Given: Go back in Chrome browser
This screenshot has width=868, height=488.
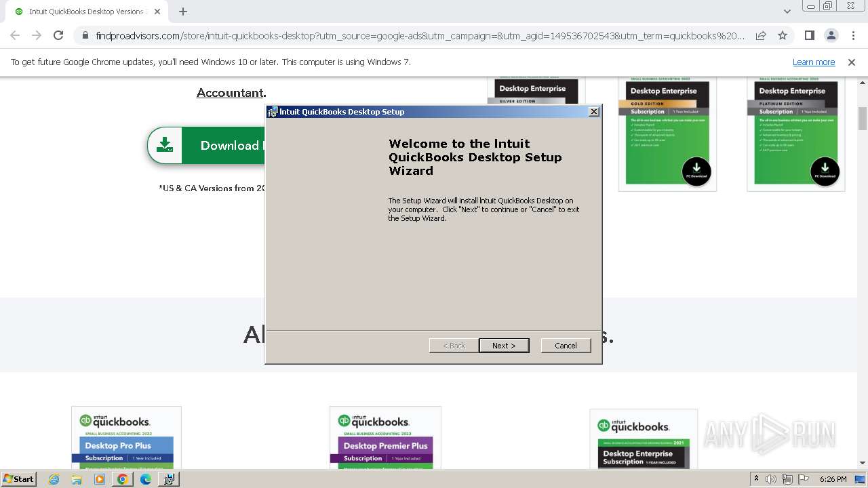Looking at the screenshot, I should pyautogui.click(x=15, y=35).
